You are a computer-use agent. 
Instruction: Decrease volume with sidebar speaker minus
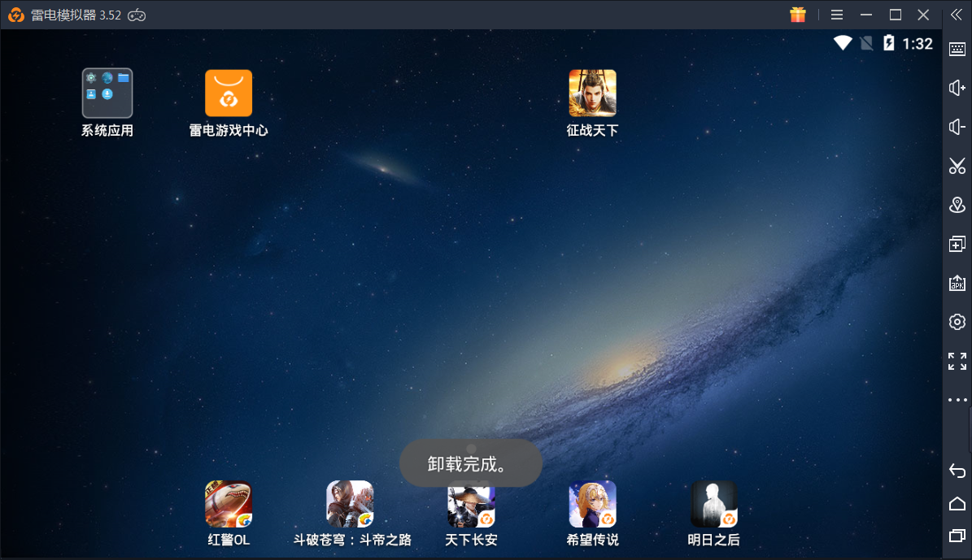pyautogui.click(x=957, y=127)
